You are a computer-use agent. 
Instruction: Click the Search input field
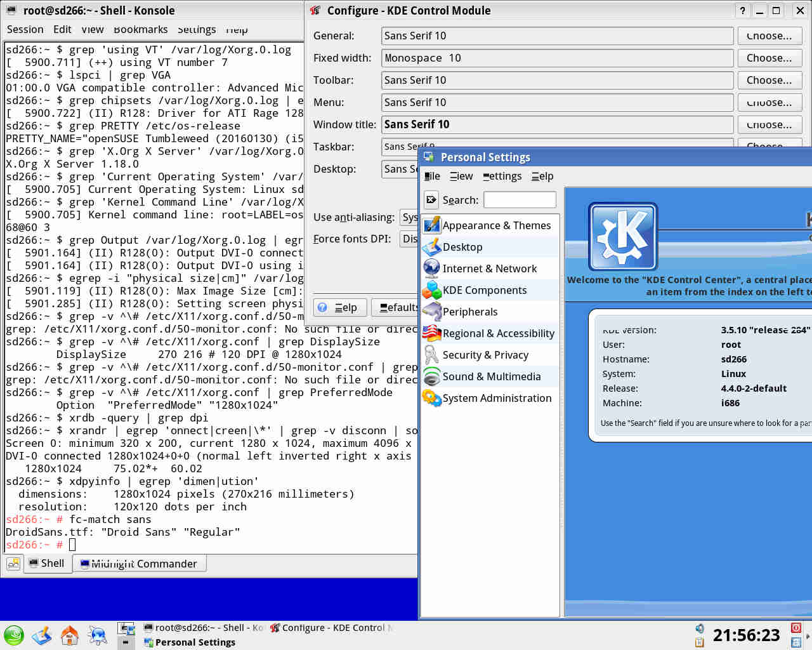pyautogui.click(x=520, y=200)
